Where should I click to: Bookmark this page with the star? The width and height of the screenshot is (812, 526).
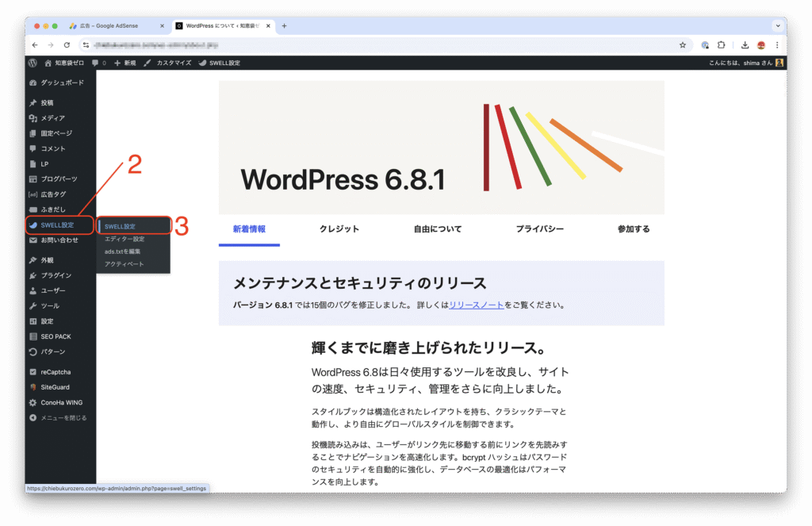(683, 45)
